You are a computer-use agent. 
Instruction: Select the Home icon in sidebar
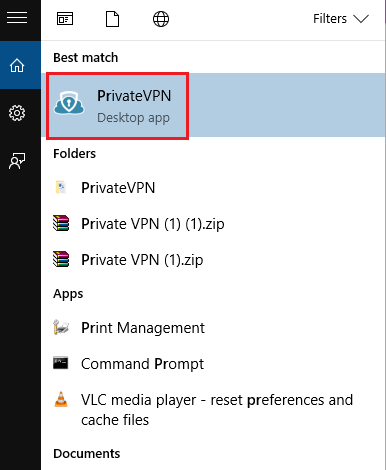(x=17, y=65)
